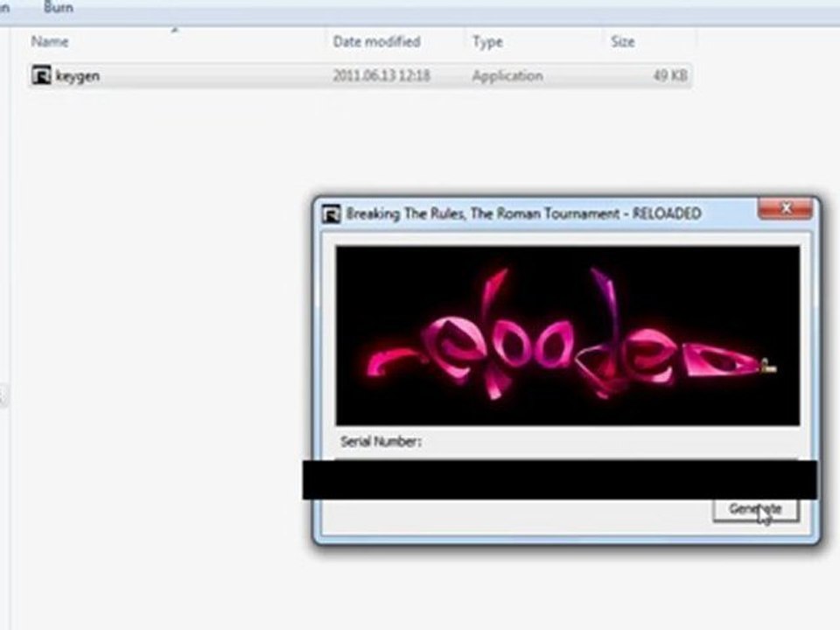Sort by Size column header
The width and height of the screenshot is (840, 630).
click(622, 41)
